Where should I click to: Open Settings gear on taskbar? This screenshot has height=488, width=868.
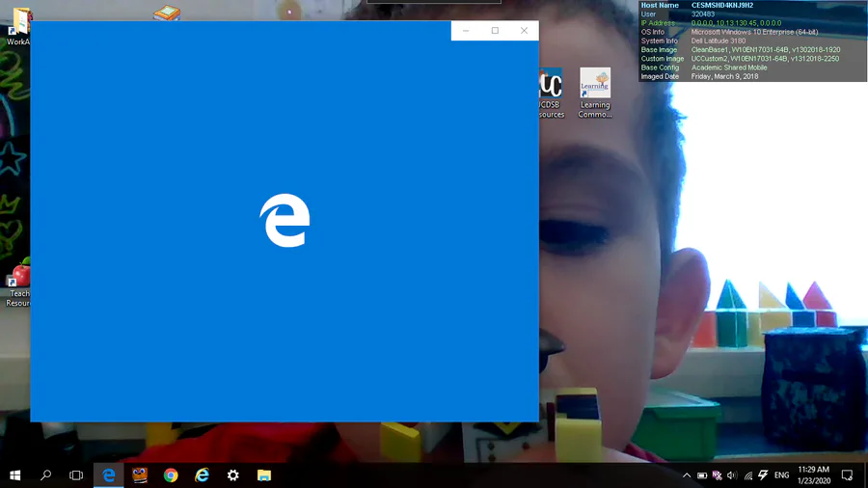[x=233, y=475]
